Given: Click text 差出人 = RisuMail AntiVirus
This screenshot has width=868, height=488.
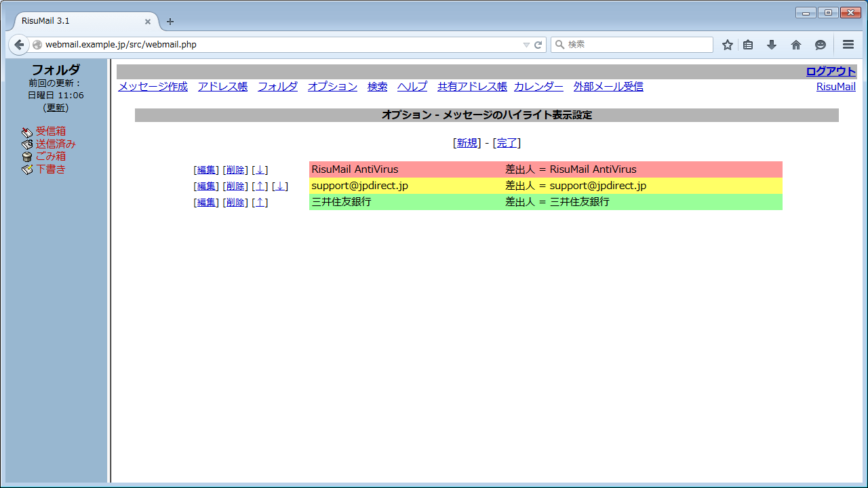Looking at the screenshot, I should pyautogui.click(x=571, y=169).
